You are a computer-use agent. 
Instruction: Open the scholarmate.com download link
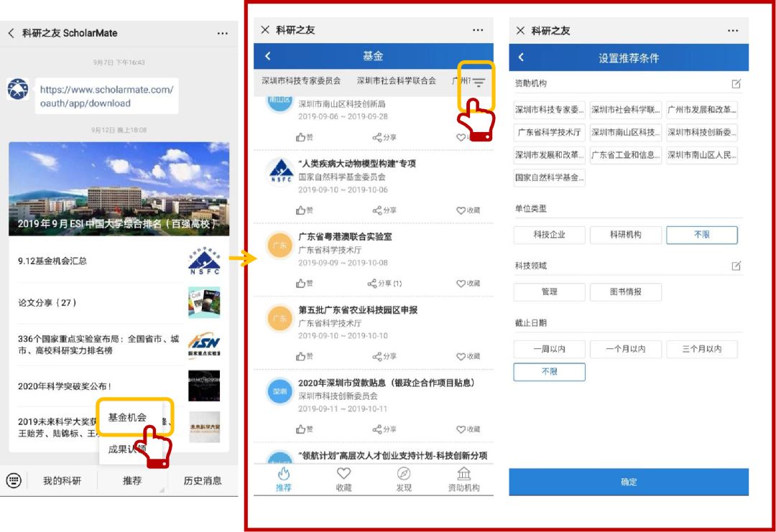[x=106, y=96]
